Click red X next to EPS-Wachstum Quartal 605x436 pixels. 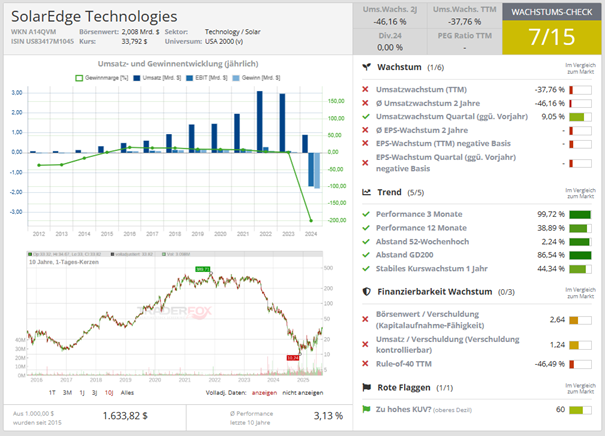pos(365,163)
